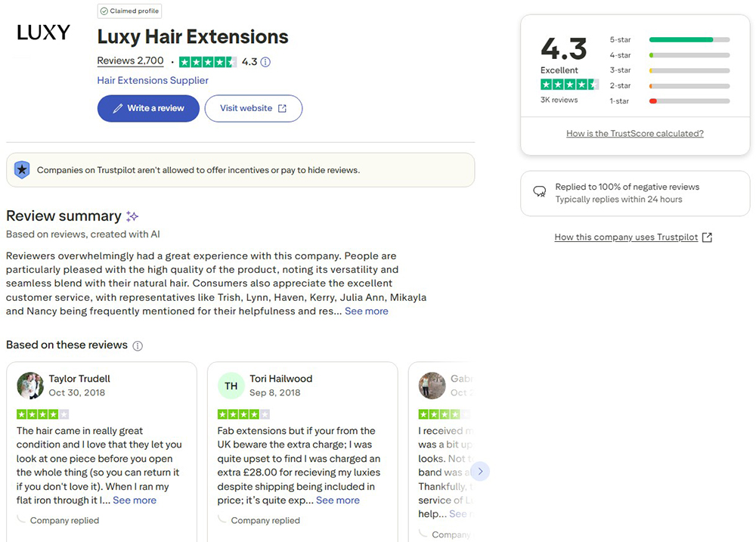Click the shield-star icon in the incentives banner
Screen dimensions: 756x542
23,169
